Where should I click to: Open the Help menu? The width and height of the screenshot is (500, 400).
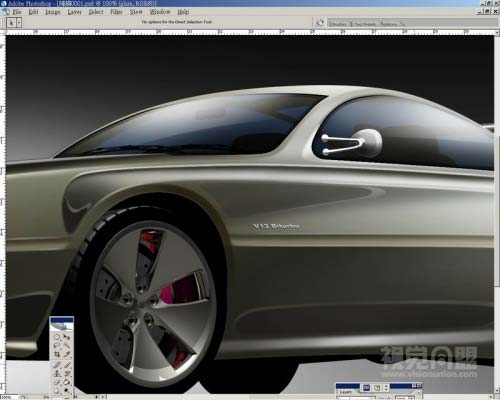tap(183, 12)
